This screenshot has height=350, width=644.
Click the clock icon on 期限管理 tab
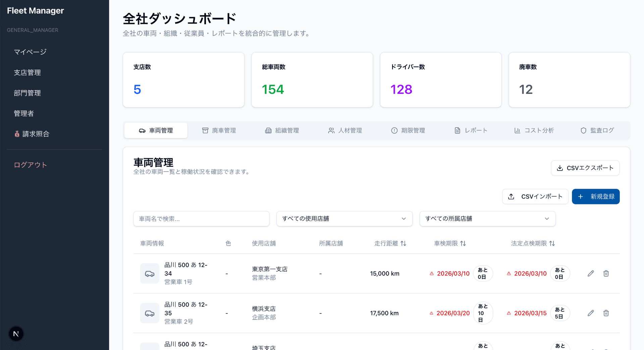pyautogui.click(x=394, y=130)
